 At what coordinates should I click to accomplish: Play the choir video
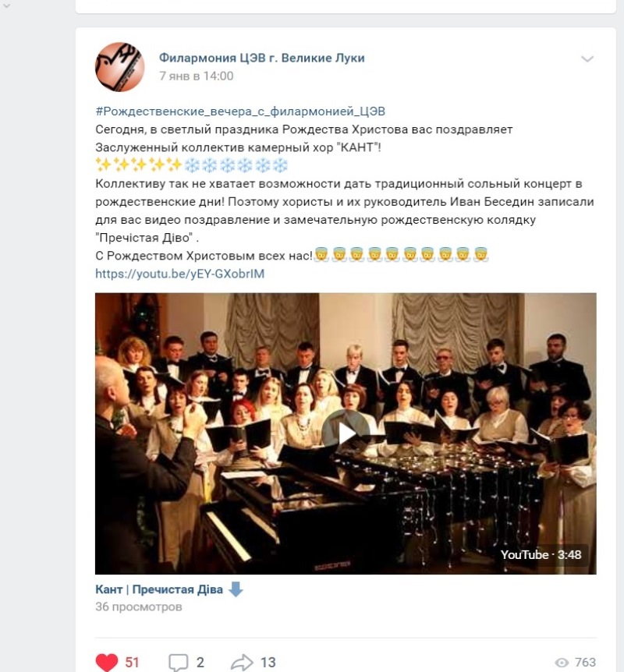coord(346,433)
